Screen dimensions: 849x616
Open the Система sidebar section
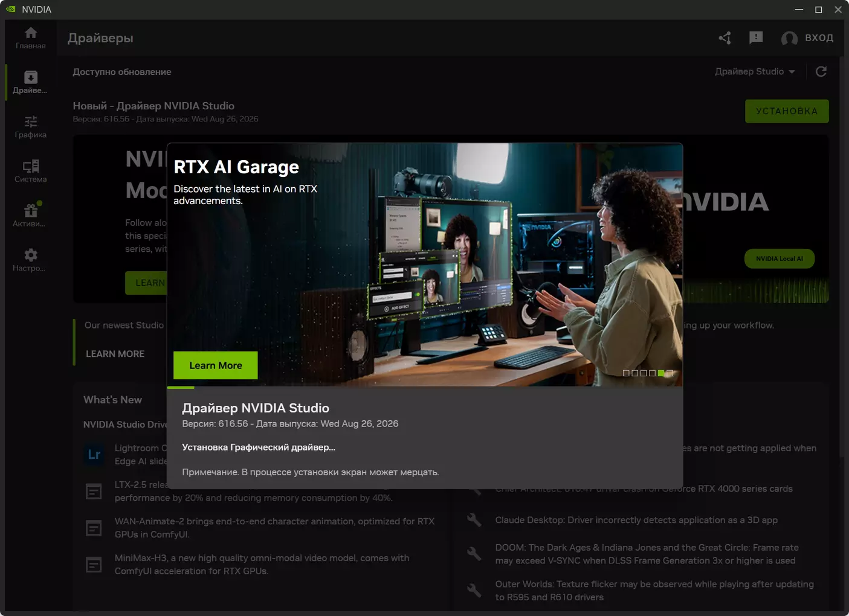(30, 172)
